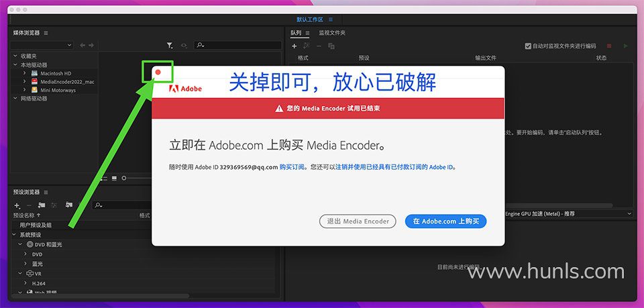
Task: Expand the DVD preset folder
Action: pos(26,254)
